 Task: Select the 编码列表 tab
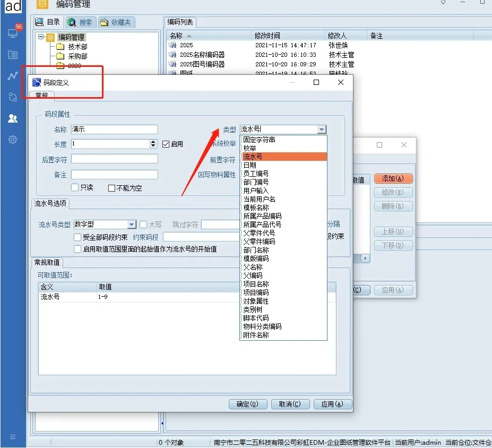(180, 22)
